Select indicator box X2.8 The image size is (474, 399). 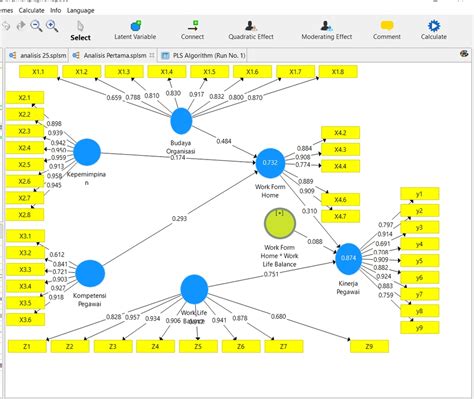25,215
